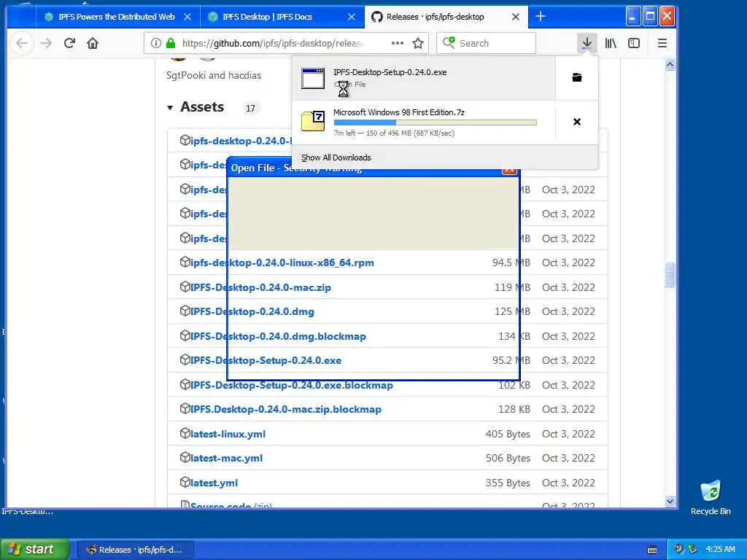The height and width of the screenshot is (560, 747).
Task: Open the site information icon in address bar
Action: pyautogui.click(x=156, y=43)
